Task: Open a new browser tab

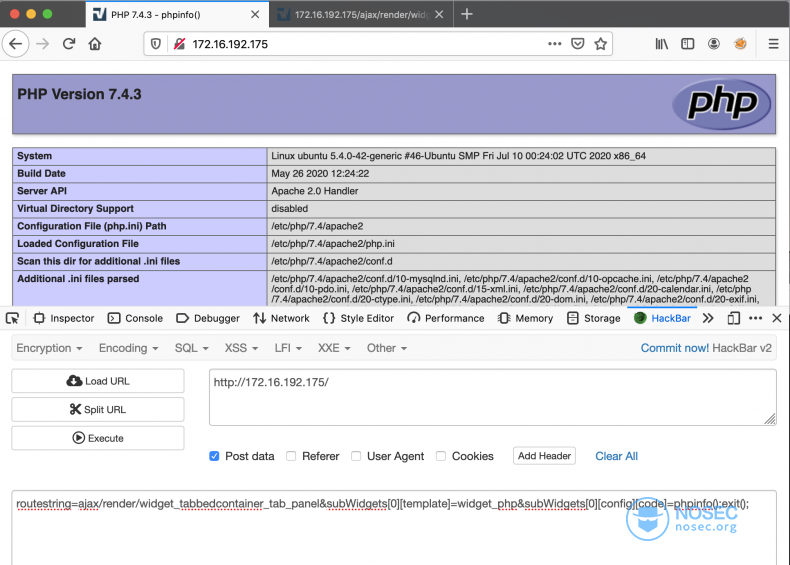Action: 467,14
